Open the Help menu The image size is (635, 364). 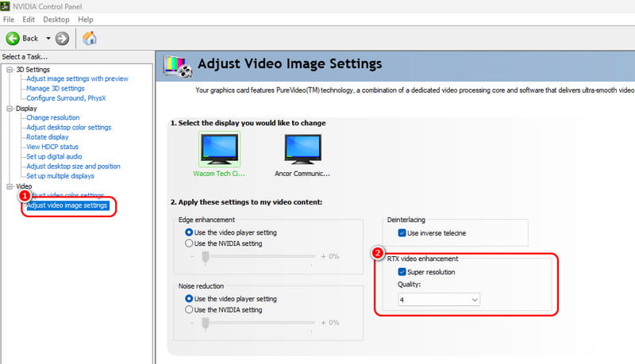[86, 19]
